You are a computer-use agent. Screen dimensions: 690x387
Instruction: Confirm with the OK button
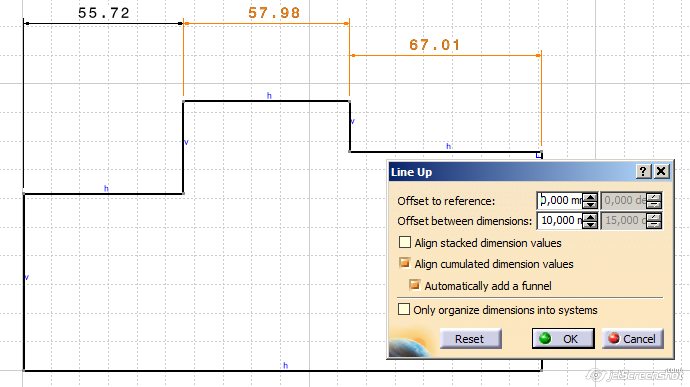point(563,339)
